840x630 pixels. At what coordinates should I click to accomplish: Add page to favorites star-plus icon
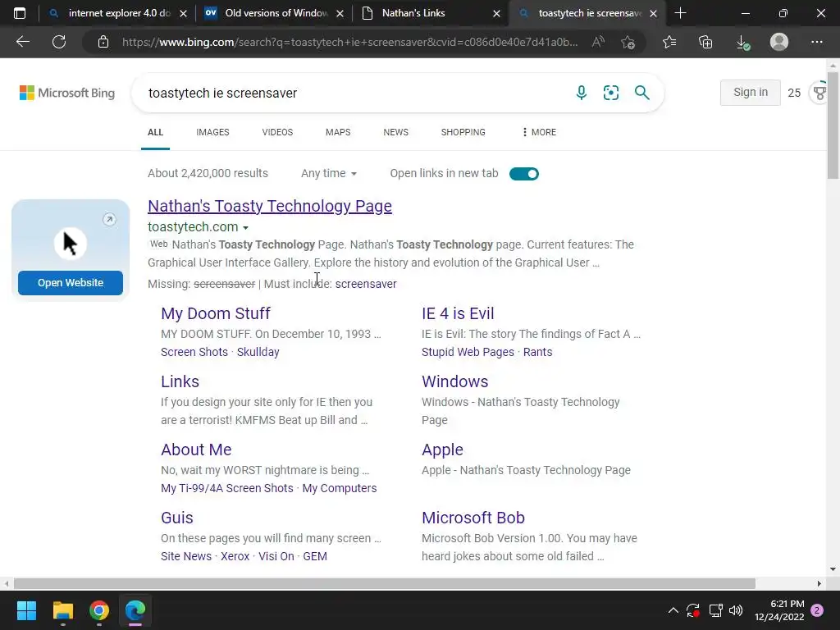[628, 42]
